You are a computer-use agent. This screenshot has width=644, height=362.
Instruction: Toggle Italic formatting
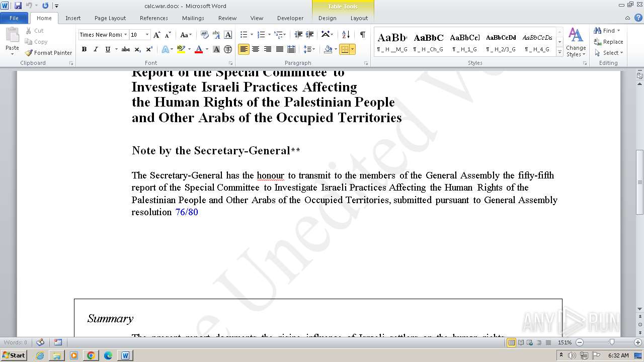96,49
